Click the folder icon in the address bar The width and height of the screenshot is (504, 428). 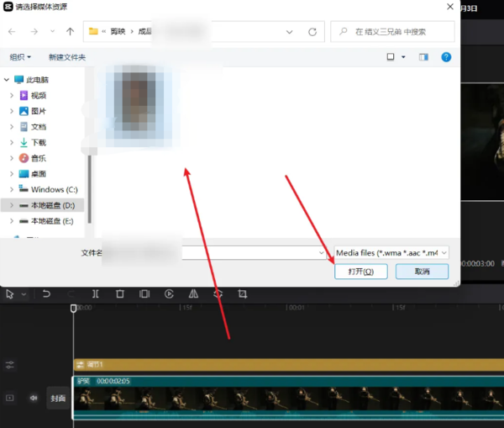click(x=93, y=31)
